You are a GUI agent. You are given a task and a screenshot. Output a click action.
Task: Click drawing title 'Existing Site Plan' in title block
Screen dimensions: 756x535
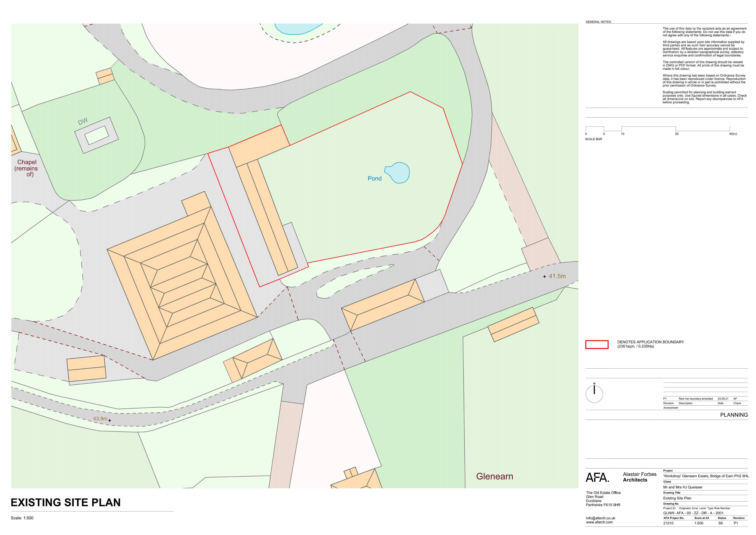click(677, 498)
